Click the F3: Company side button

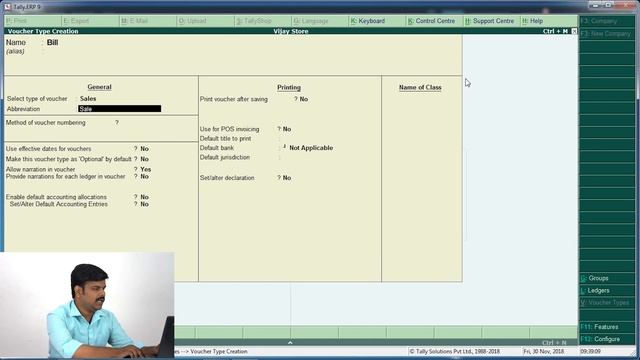tap(607, 21)
